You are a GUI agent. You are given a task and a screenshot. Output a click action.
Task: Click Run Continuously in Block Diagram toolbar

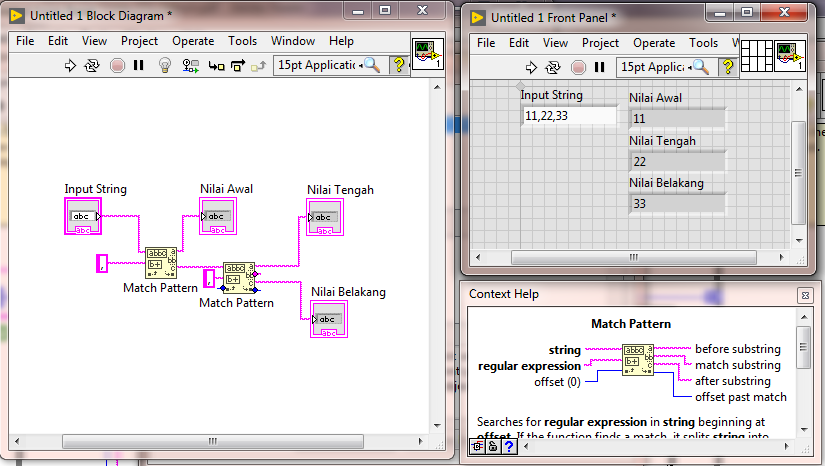point(92,66)
